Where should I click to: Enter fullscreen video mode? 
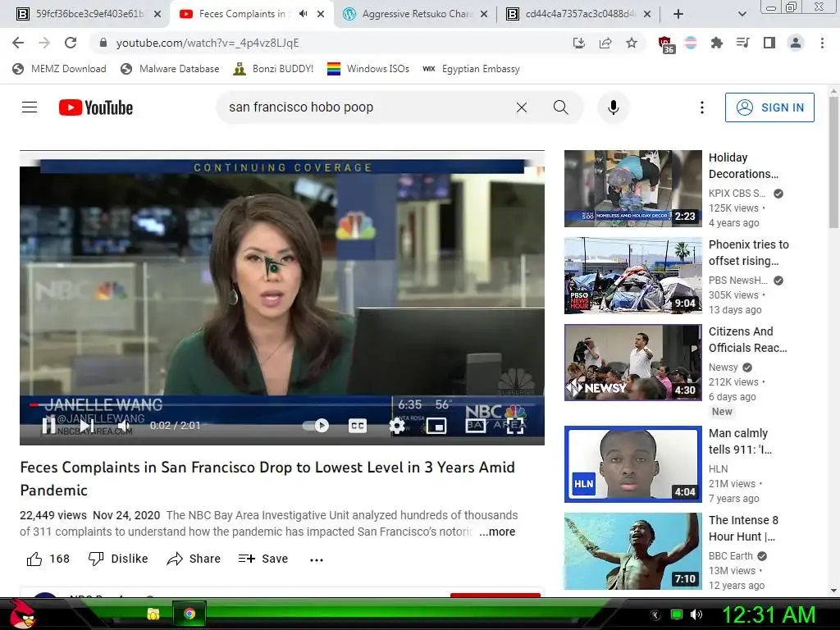click(x=515, y=426)
